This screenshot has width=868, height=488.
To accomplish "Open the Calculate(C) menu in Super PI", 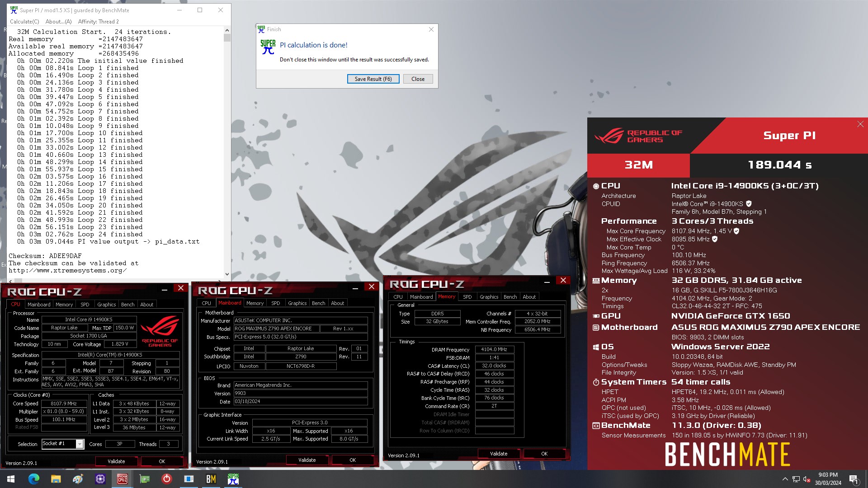I will pyautogui.click(x=24, y=22).
